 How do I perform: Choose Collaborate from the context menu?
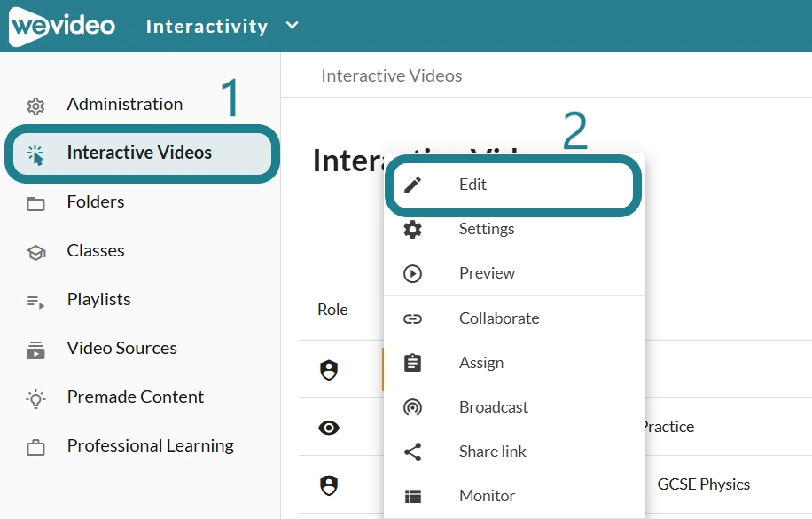[515, 318]
